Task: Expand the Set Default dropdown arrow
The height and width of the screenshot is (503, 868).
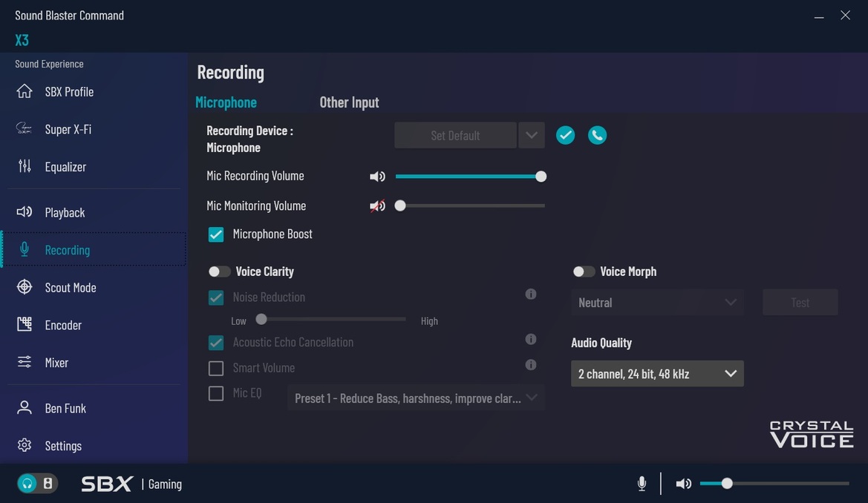Action: [532, 135]
